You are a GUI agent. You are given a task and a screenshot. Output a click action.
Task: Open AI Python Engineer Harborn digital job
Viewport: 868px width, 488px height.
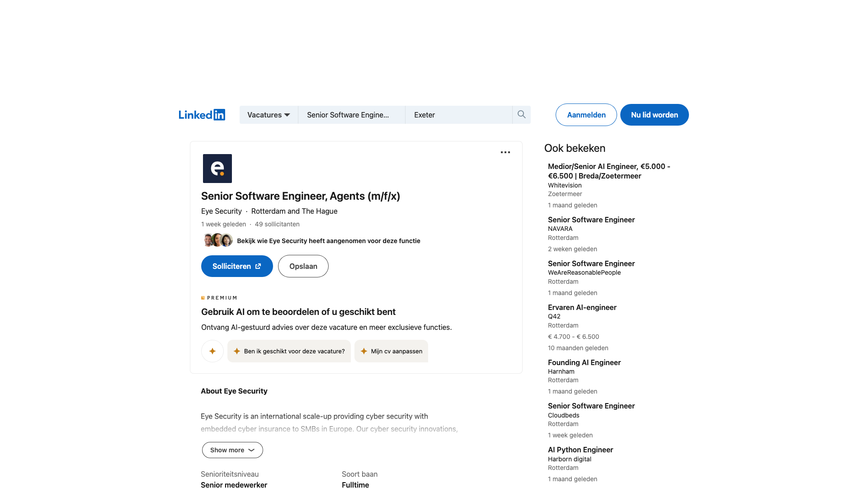(x=580, y=450)
